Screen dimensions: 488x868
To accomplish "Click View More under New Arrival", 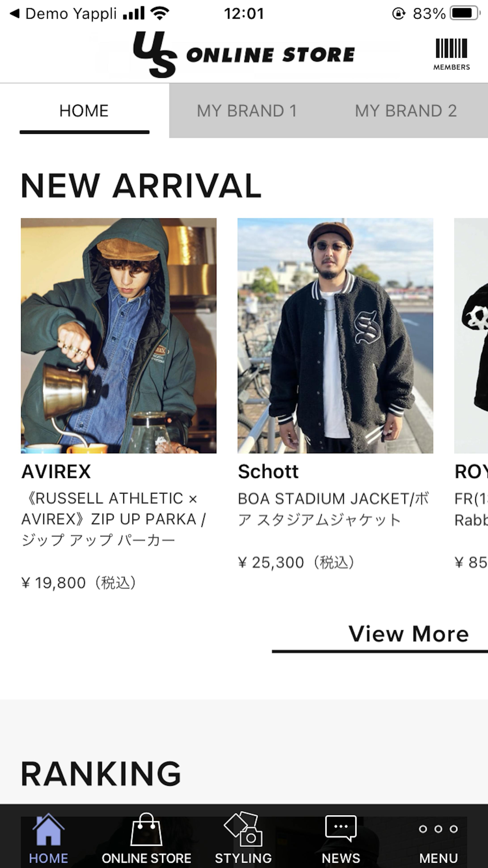I will tap(408, 634).
